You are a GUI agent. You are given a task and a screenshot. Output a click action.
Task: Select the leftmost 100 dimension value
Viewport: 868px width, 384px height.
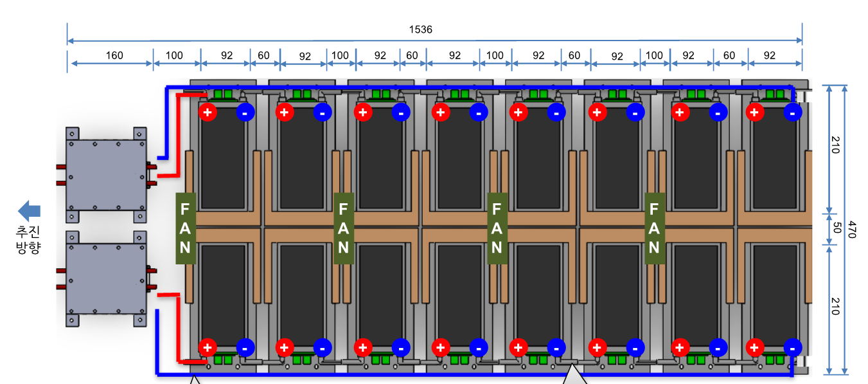pyautogui.click(x=174, y=55)
